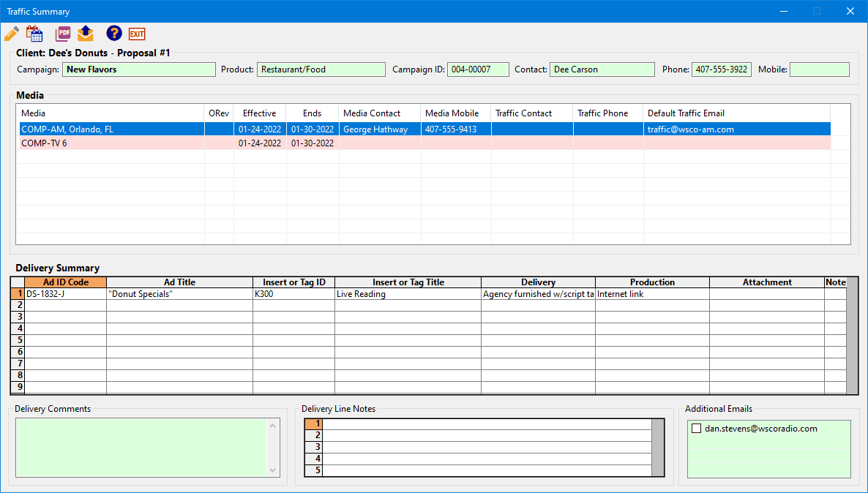Click the Product field showing Restaurant/Food
This screenshot has width=868, height=493.
321,69
